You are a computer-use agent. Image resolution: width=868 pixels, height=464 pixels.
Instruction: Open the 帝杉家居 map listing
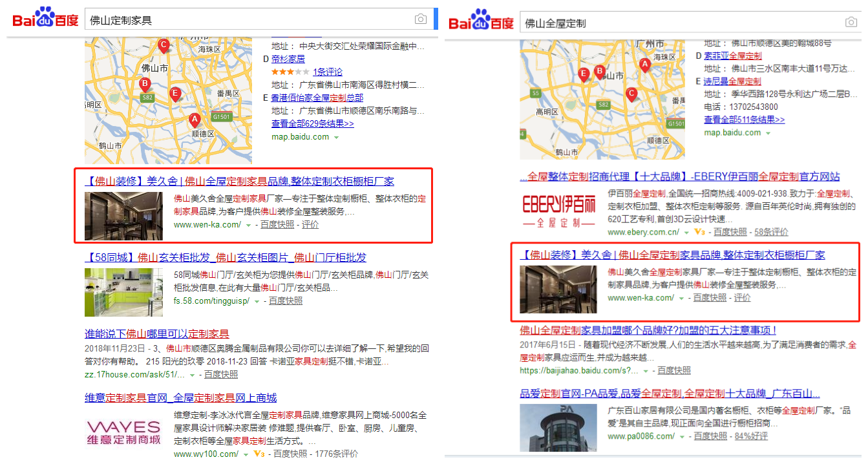(x=288, y=59)
